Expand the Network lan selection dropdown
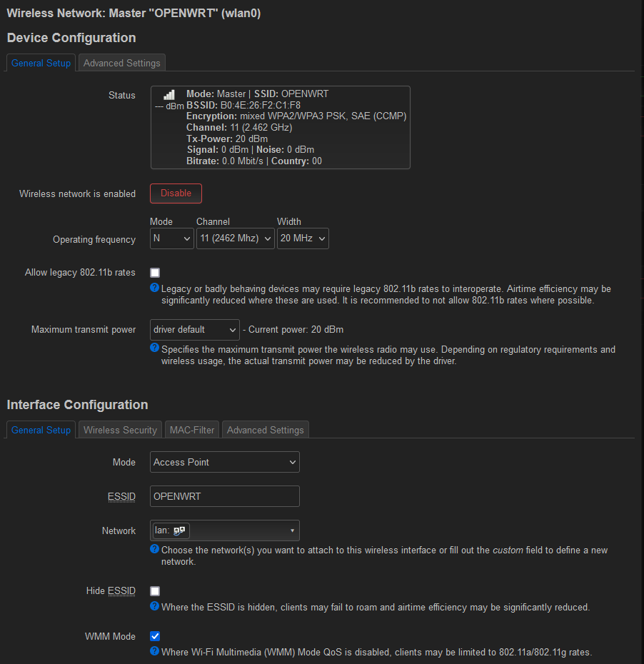This screenshot has width=644, height=664. pyautogui.click(x=225, y=530)
